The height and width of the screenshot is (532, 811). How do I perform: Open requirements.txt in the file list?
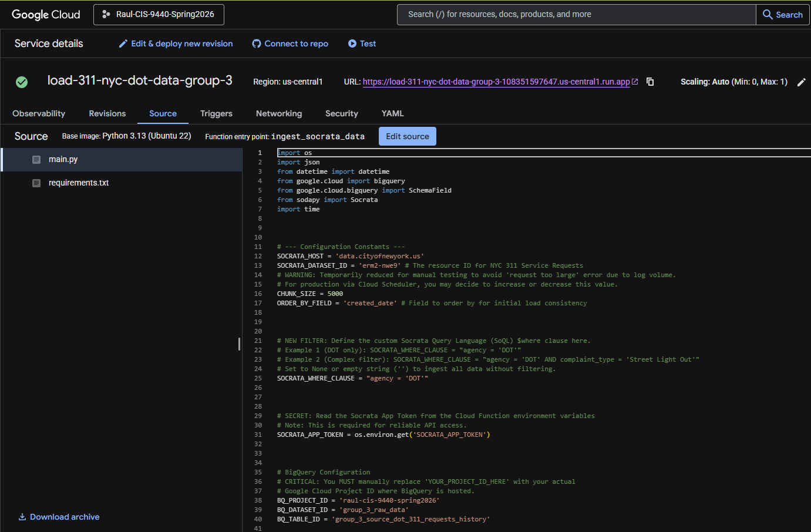pos(122,183)
